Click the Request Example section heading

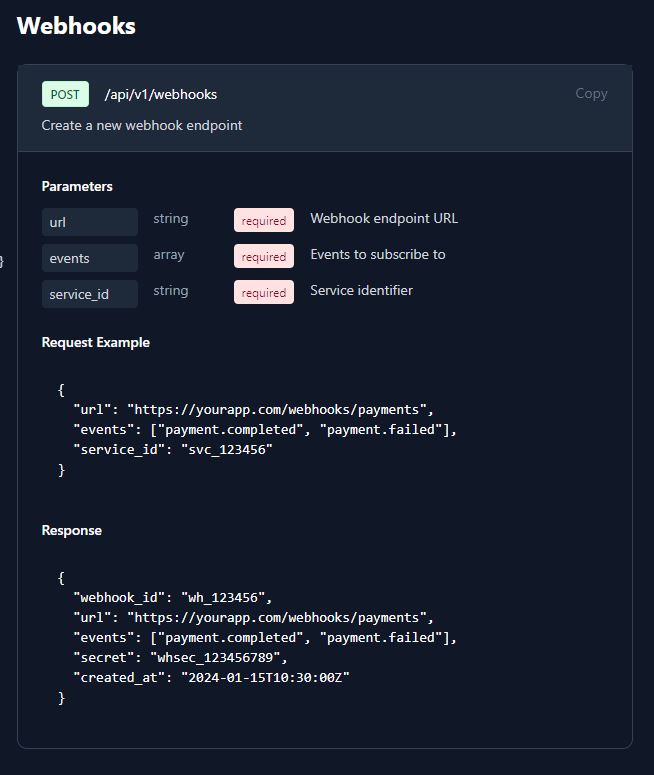point(95,342)
